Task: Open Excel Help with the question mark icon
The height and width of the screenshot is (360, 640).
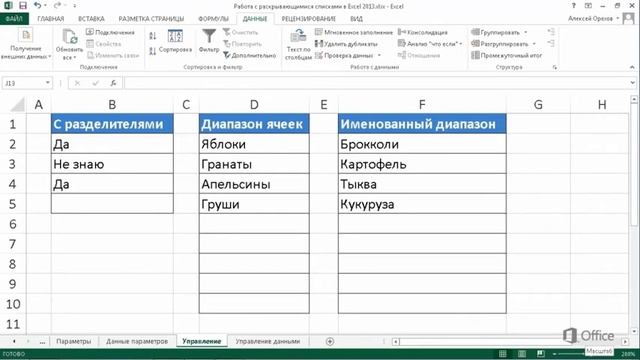Action: [x=573, y=6]
